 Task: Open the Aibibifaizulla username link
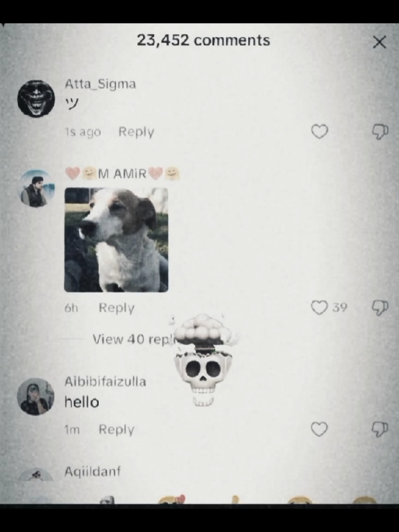pyautogui.click(x=105, y=382)
